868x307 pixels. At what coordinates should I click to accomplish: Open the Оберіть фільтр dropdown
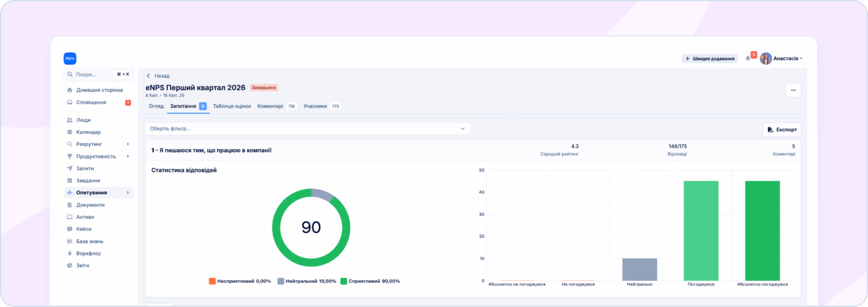(308, 129)
